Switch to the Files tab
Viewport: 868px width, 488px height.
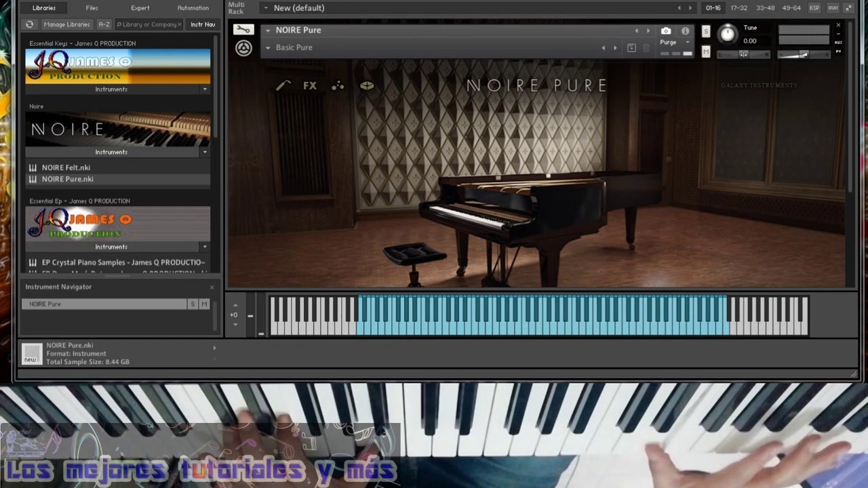[x=92, y=8]
